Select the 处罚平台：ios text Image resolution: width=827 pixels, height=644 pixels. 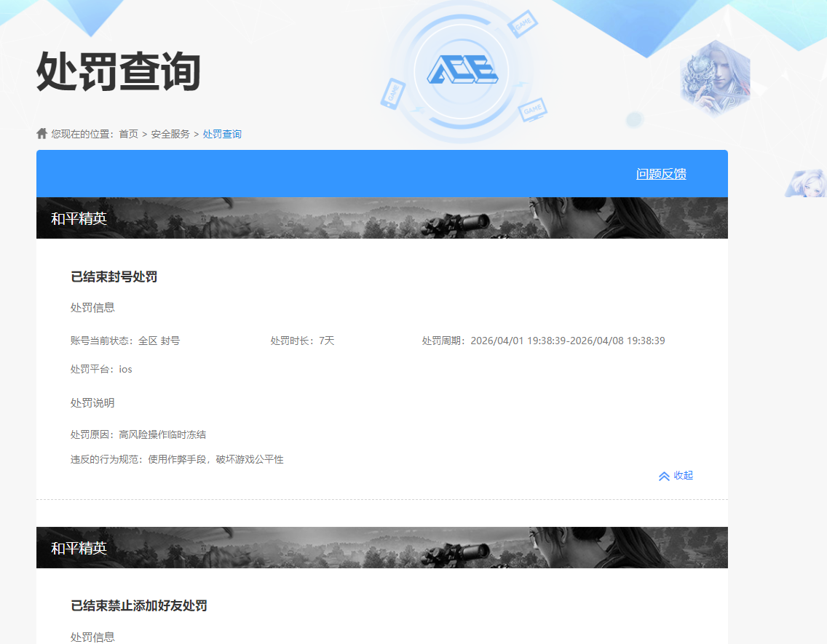(101, 369)
